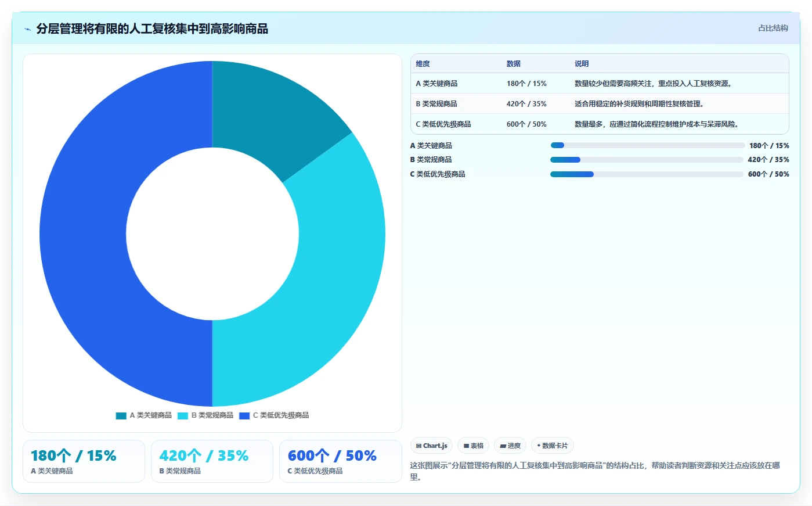The image size is (812, 506).
Task: Click progress value 180个 / 15%
Action: (769, 146)
